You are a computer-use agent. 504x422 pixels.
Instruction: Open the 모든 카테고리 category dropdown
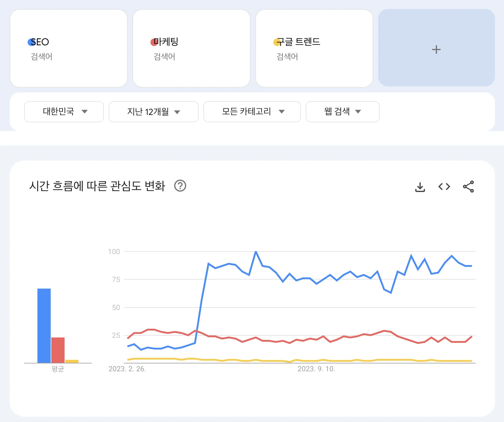click(252, 112)
